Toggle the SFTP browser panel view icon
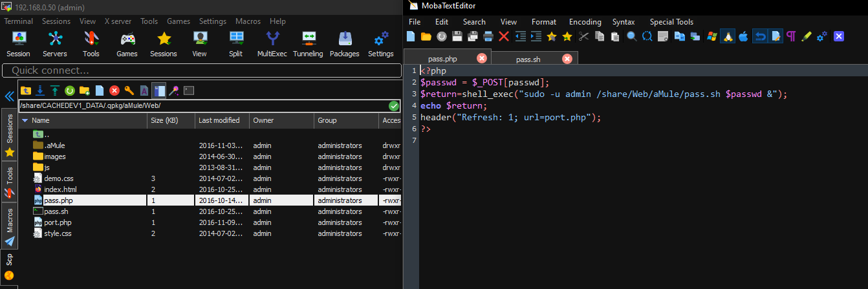Screen dimensions: 868x289 pyautogui.click(x=158, y=91)
